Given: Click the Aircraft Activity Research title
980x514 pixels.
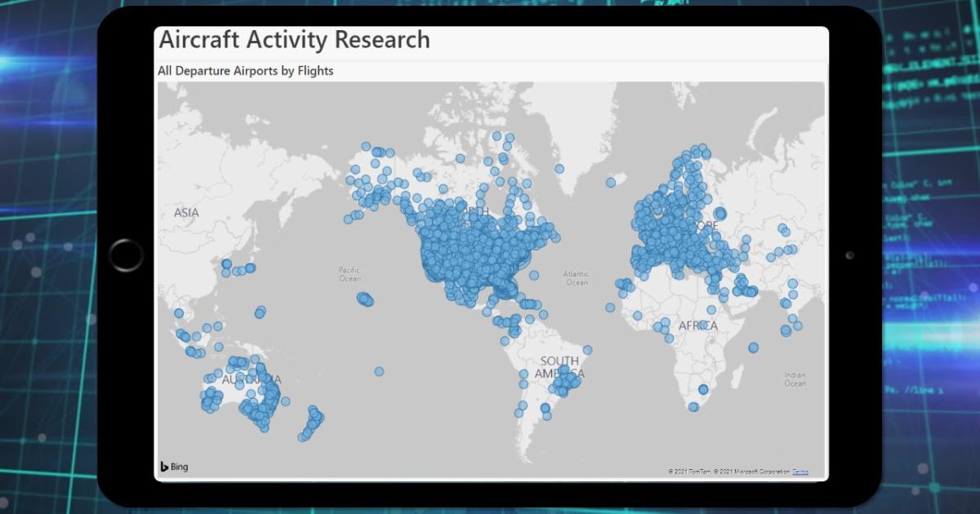Looking at the screenshot, I should pos(294,40).
